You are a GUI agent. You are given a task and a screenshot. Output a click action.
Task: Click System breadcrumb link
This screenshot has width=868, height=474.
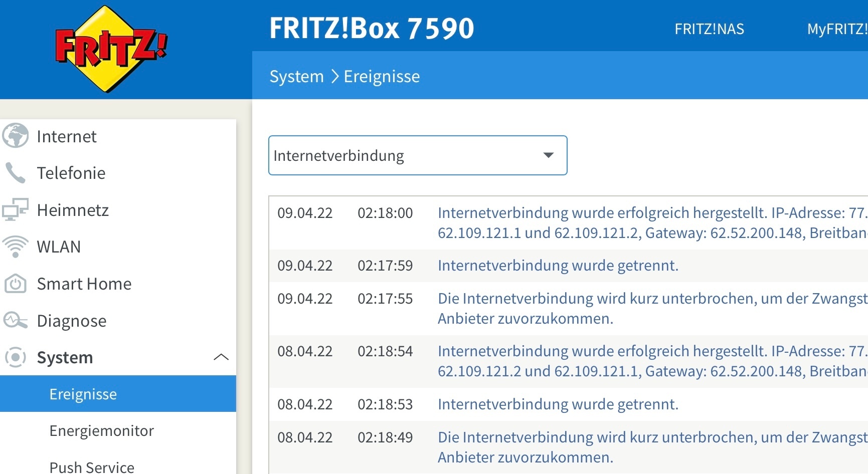[297, 77]
